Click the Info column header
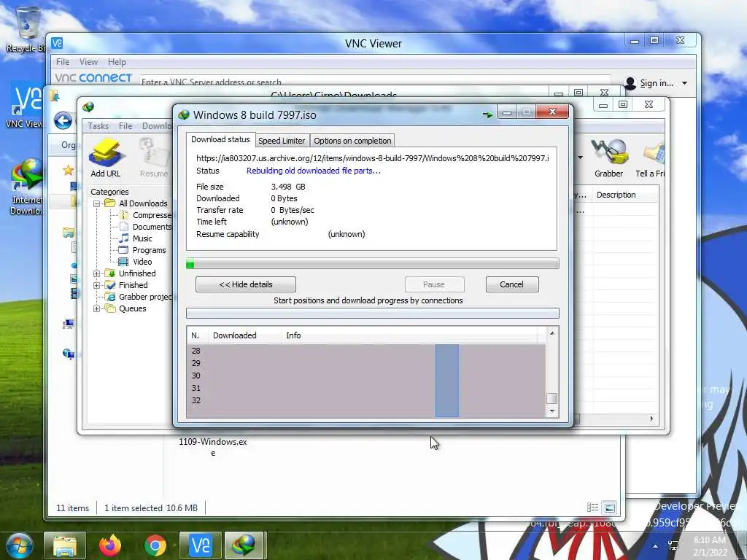 [x=410, y=335]
